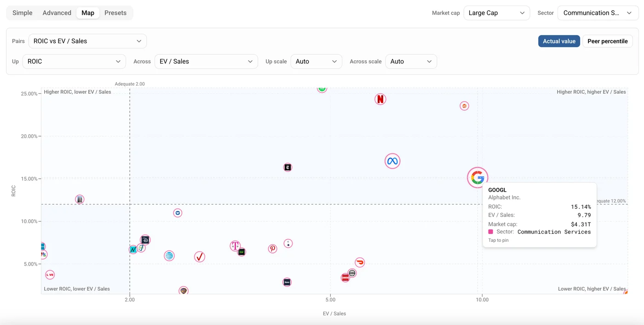Click the 15.14% ROIC value in tooltip

coord(581,207)
